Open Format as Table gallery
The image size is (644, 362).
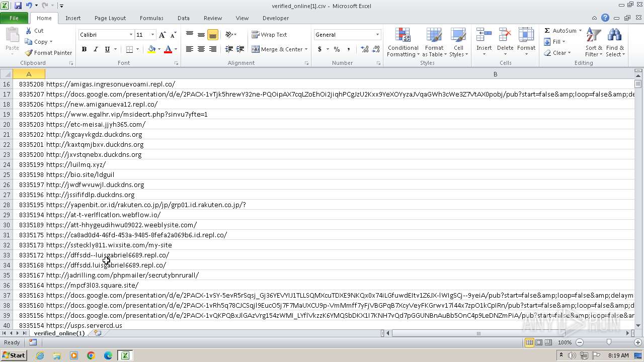pyautogui.click(x=434, y=43)
